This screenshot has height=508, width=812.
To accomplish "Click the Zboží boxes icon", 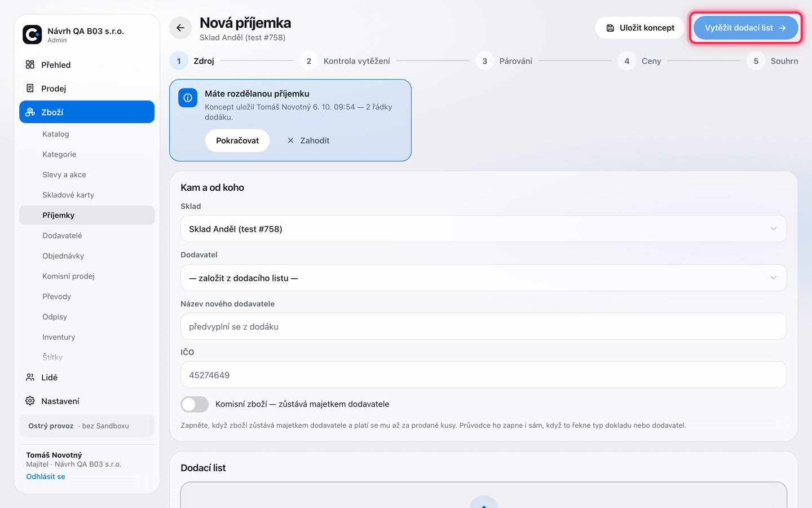I will click(x=30, y=112).
